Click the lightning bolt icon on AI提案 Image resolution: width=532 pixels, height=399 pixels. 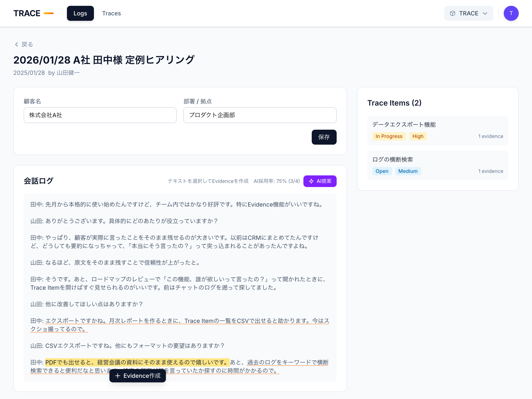point(311,181)
